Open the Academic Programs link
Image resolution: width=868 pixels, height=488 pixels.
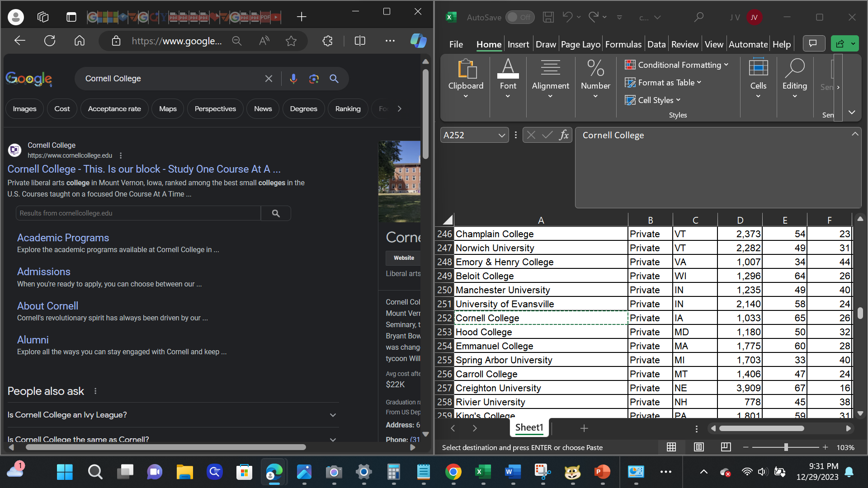coord(63,238)
